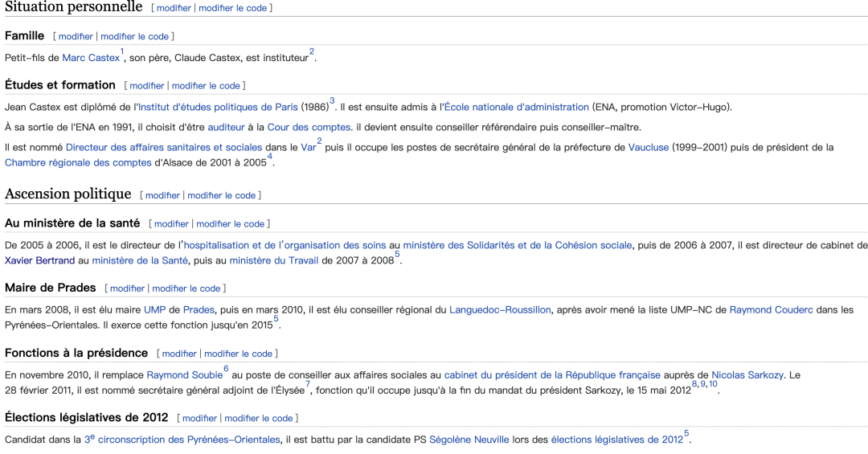Viewport: 868px width, 454px height.
Task: Open footnote 6 after Raymond Soubie
Action: pos(226,369)
